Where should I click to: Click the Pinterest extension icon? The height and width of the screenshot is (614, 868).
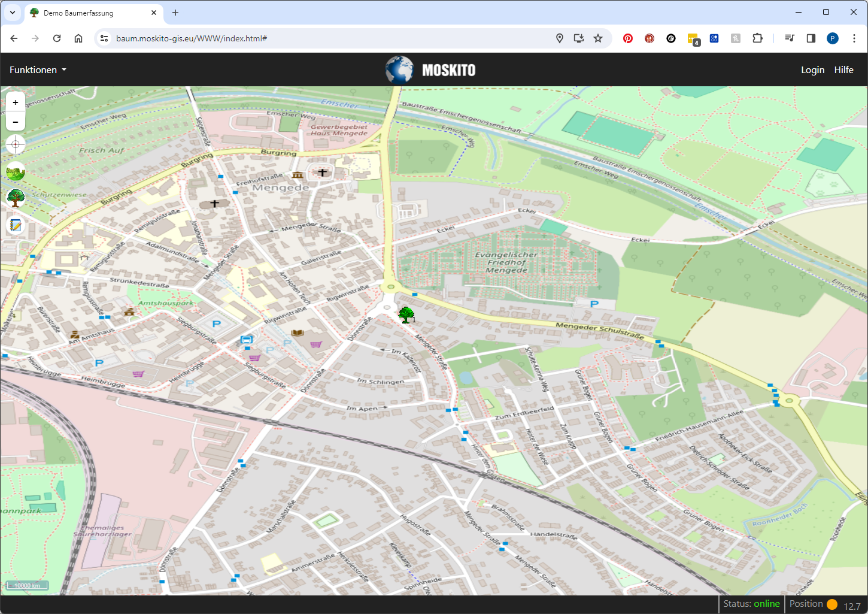coord(628,38)
